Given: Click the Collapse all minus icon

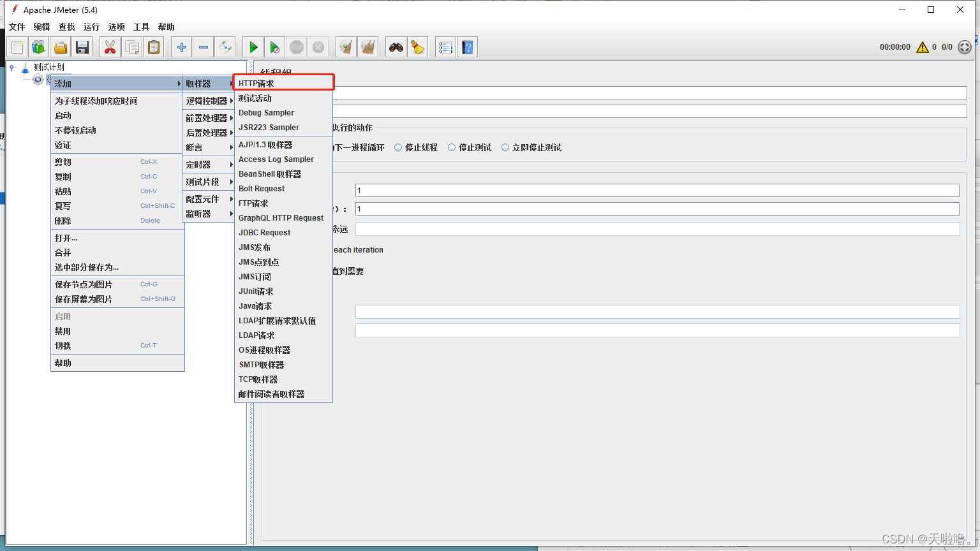Looking at the screenshot, I should (x=204, y=47).
